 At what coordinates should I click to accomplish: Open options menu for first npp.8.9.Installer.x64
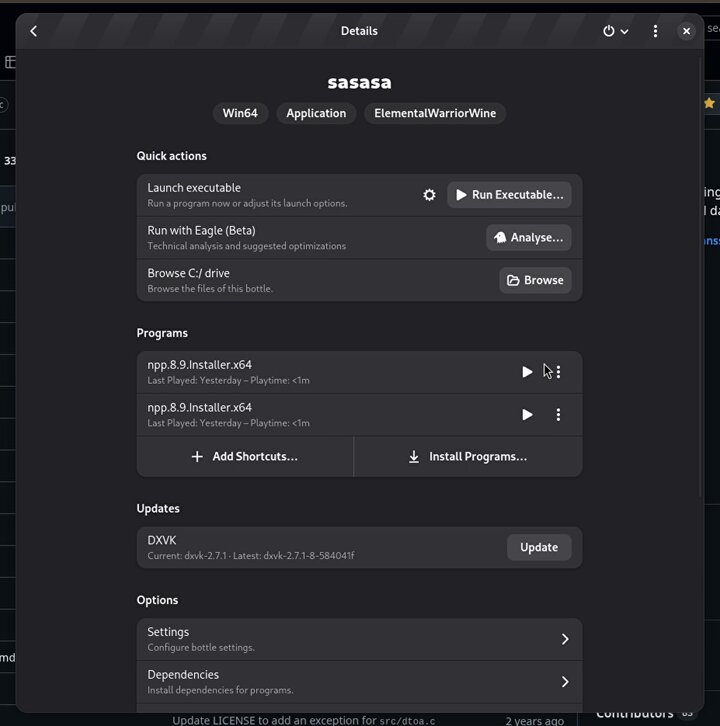pyautogui.click(x=558, y=372)
